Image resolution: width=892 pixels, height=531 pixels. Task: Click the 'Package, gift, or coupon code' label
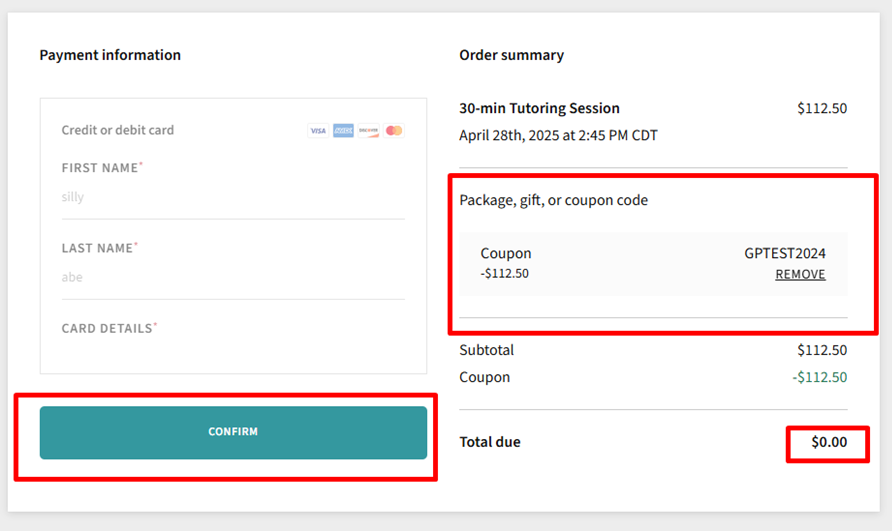point(553,200)
